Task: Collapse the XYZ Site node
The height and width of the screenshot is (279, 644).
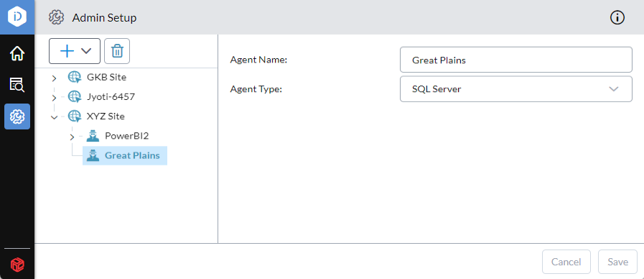Action: click(x=55, y=117)
